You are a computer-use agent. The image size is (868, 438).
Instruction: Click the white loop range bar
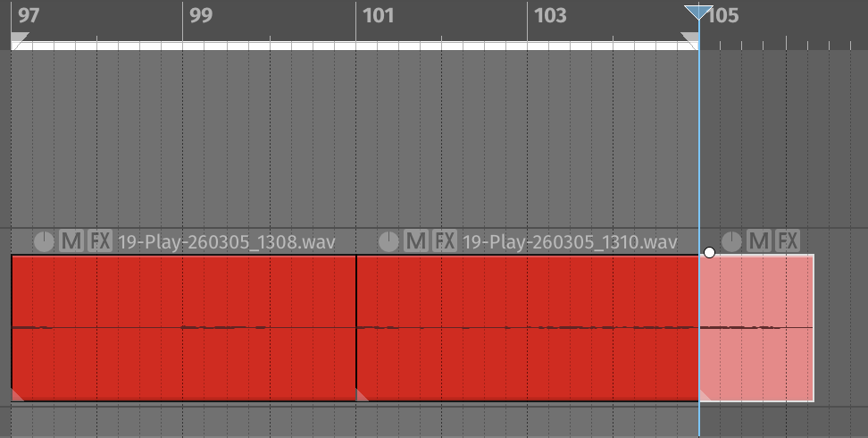355,46
